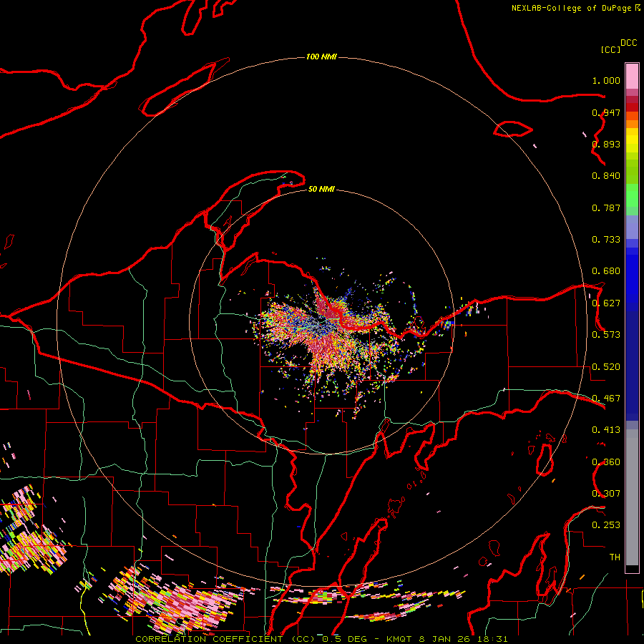Click the DCC label above the color scale

(x=628, y=43)
